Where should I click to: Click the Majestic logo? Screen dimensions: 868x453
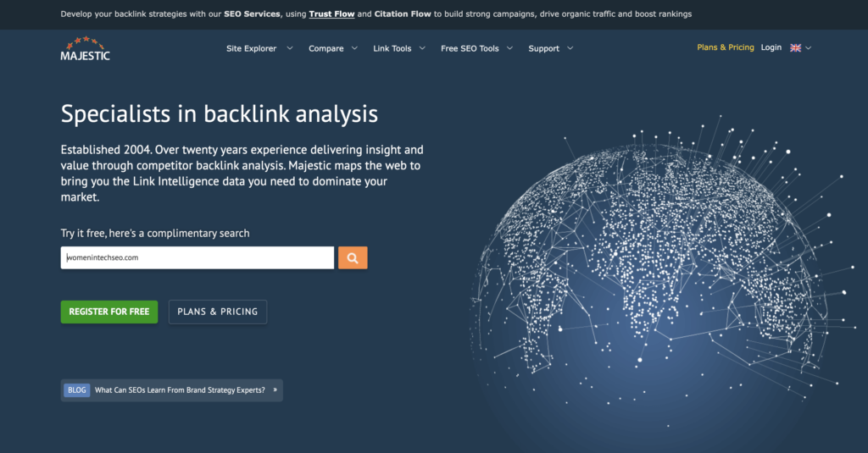point(86,48)
